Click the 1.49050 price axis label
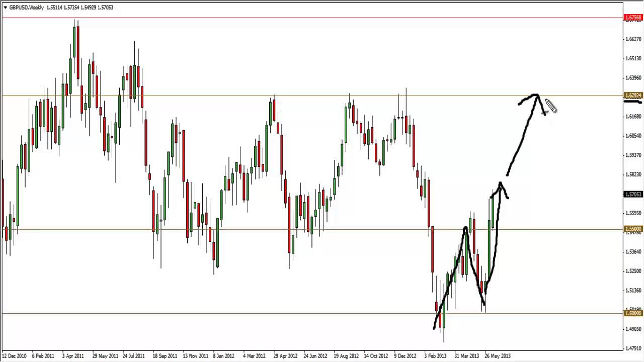This screenshot has height=362, width=644. [x=634, y=329]
